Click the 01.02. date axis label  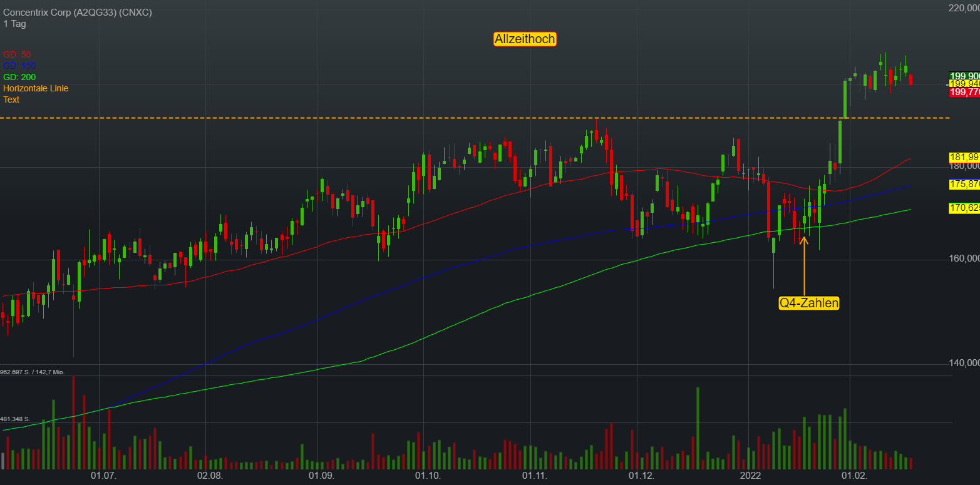[x=855, y=476]
